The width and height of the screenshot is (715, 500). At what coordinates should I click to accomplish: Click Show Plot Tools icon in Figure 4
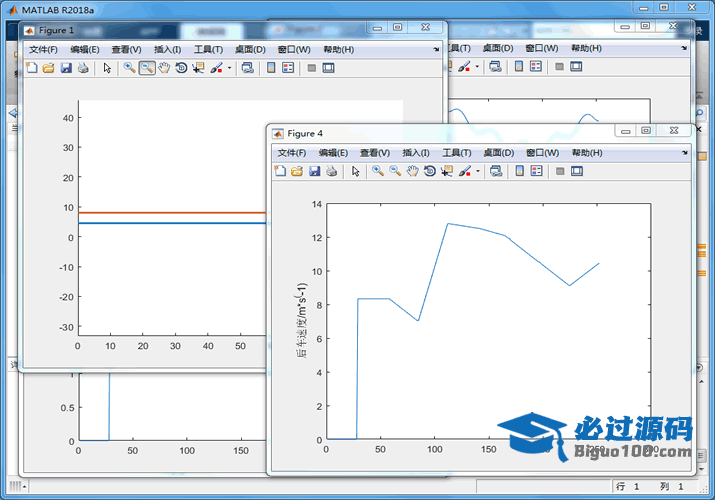[577, 171]
